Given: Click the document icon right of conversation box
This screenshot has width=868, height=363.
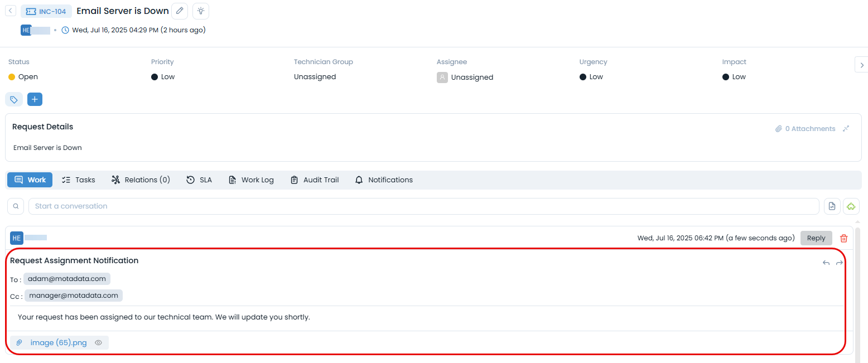Looking at the screenshot, I should [832, 206].
